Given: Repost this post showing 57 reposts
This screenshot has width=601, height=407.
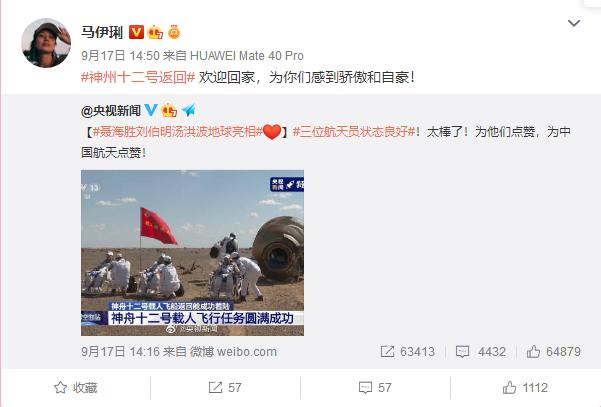Looking at the screenshot, I should click(225, 388).
